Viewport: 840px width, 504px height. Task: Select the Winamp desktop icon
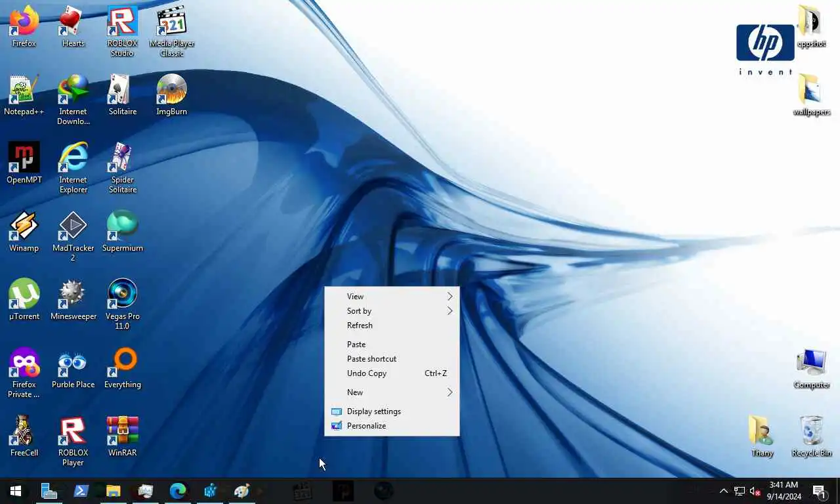click(24, 232)
